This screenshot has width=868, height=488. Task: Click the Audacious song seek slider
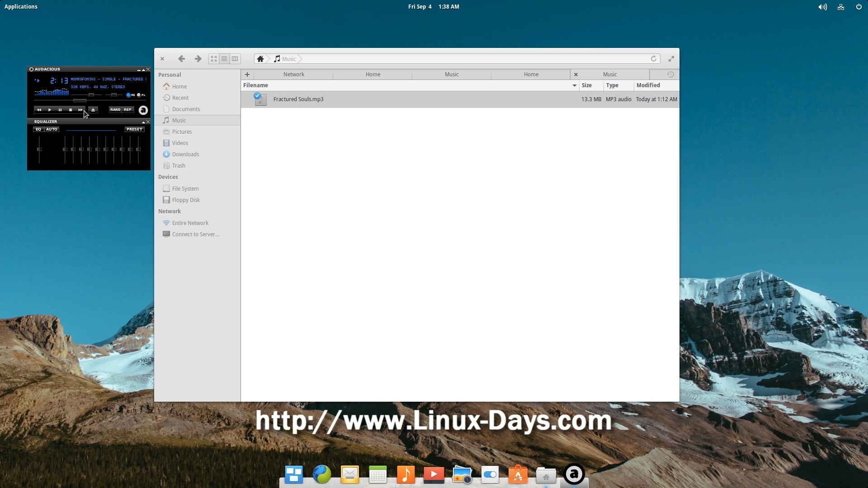(x=80, y=101)
